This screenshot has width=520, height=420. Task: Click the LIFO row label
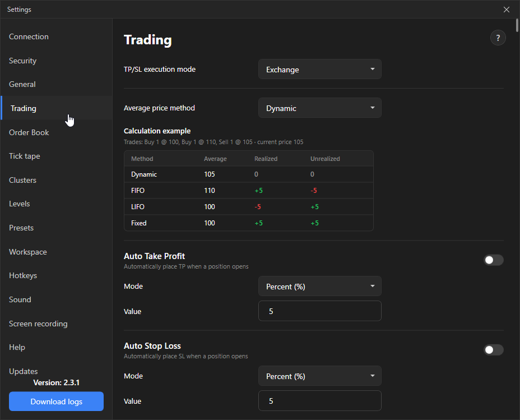[138, 207]
